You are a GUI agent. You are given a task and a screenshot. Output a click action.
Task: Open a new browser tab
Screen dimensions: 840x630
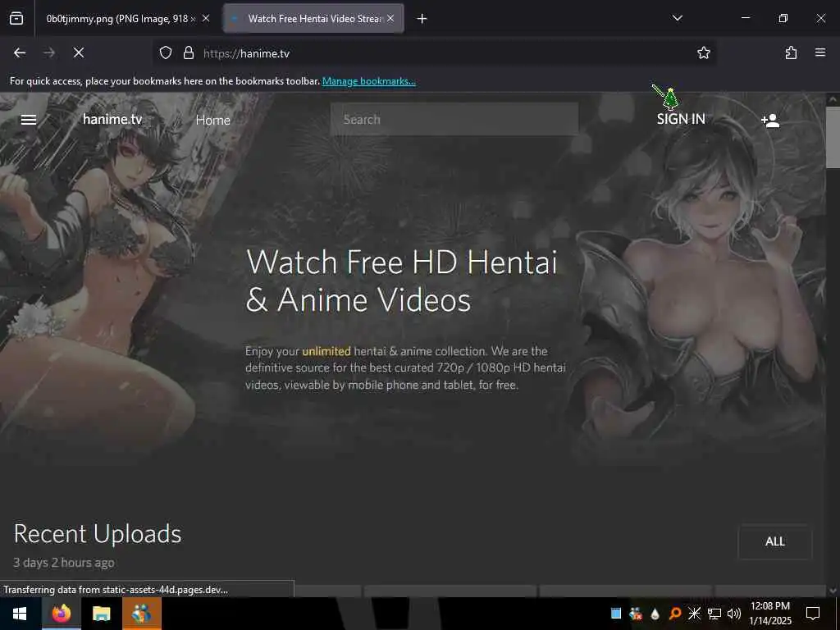422,19
